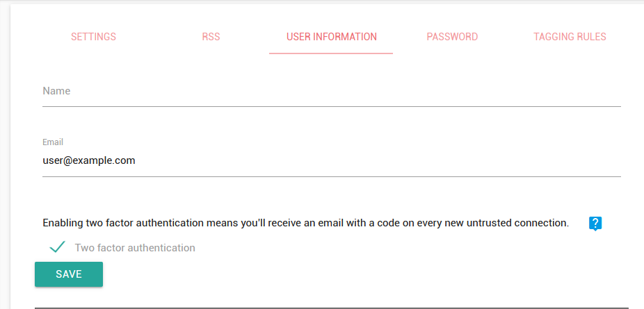Click the active tab's pink underline indicator
644x309 pixels.
coord(331,53)
